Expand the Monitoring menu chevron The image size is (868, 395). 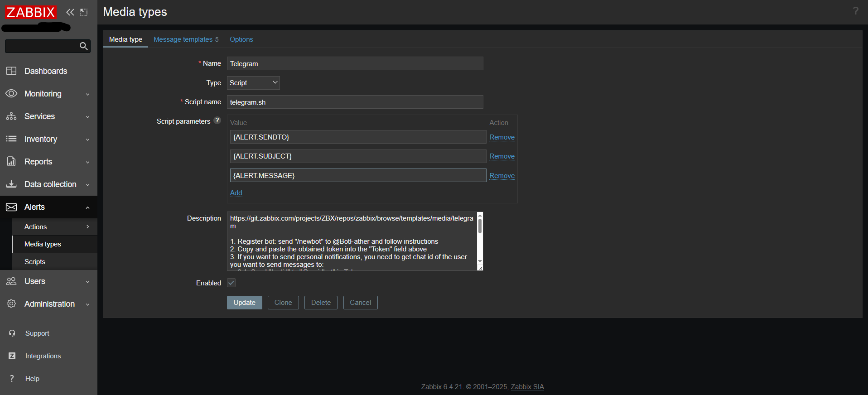pyautogui.click(x=88, y=94)
